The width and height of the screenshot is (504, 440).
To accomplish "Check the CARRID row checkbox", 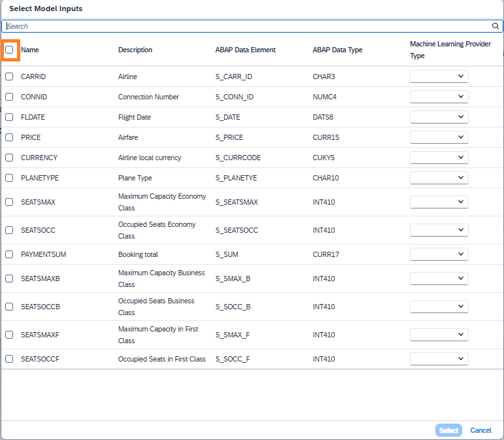I will click(x=9, y=76).
